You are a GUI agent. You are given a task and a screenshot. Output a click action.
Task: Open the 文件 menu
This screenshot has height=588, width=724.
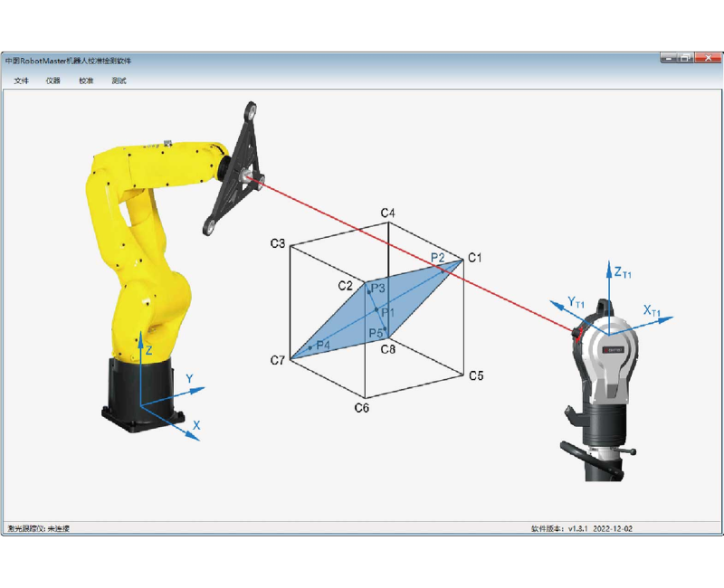(21, 81)
